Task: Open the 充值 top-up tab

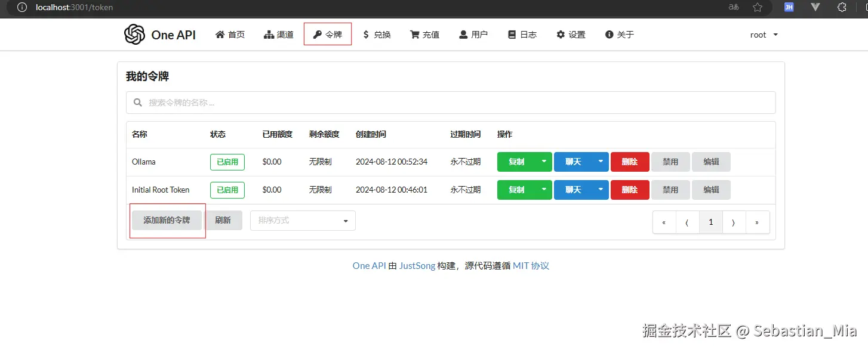Action: pos(424,35)
